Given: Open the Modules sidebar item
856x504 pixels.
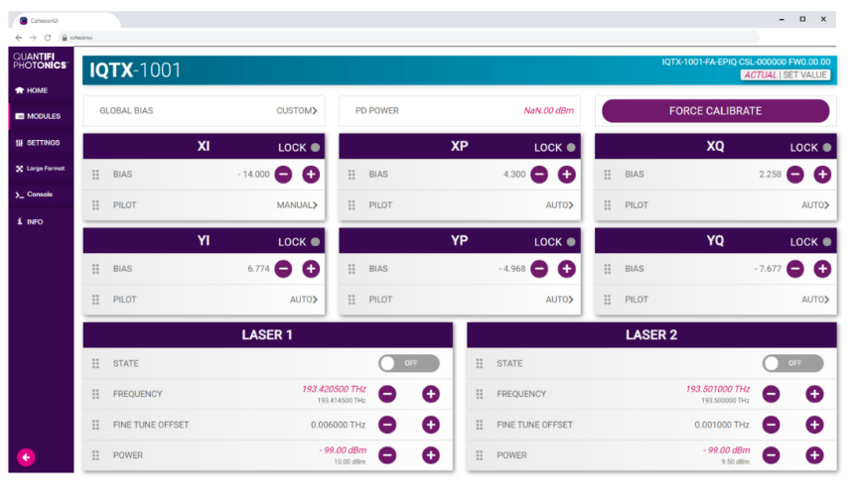Looking at the screenshot, I should click(41, 116).
